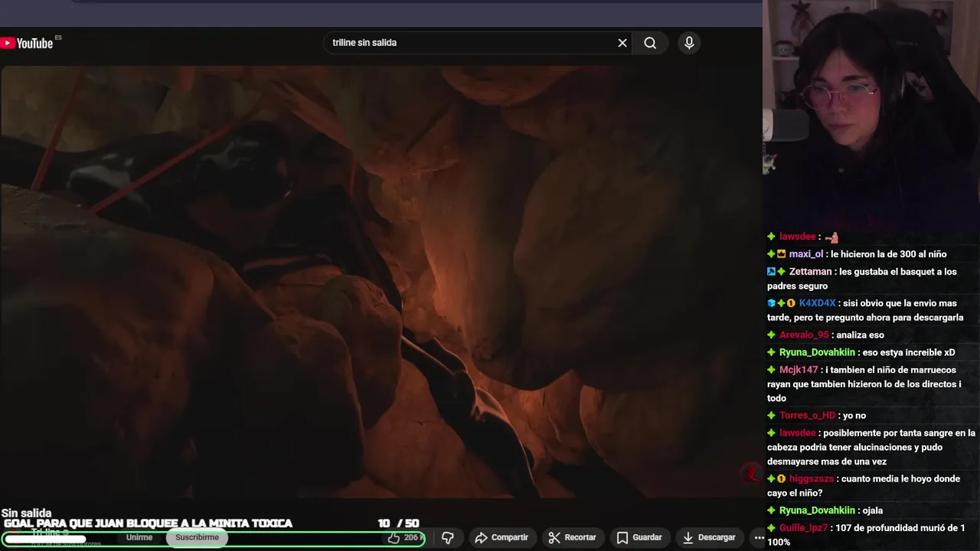
Task: Click the video title 'Sin salida'
Action: 27,514
